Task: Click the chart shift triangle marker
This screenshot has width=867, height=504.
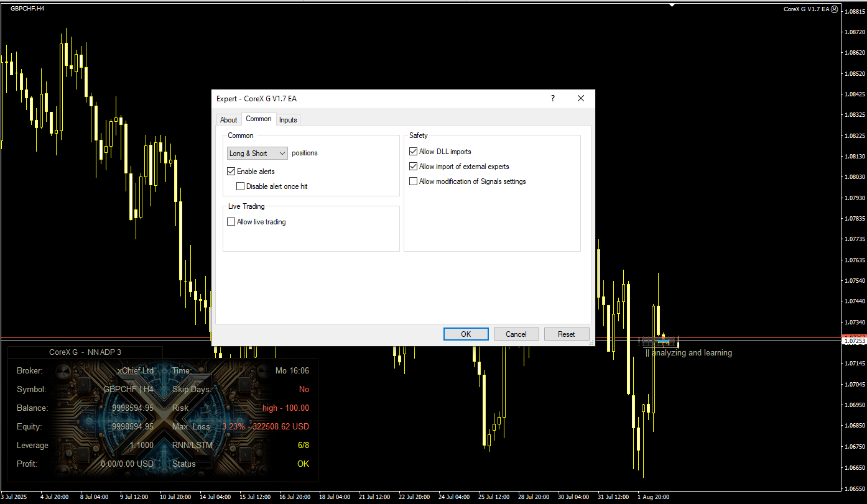Action: [x=672, y=5]
